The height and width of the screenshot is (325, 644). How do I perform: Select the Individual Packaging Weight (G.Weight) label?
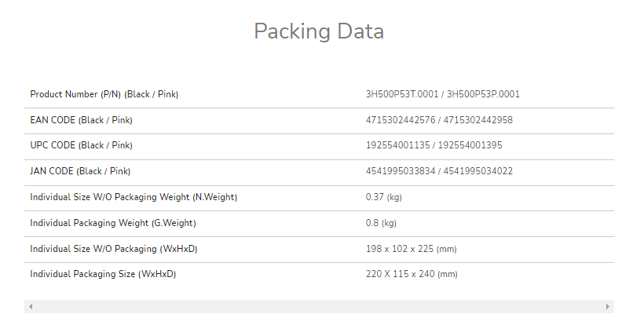113,223
